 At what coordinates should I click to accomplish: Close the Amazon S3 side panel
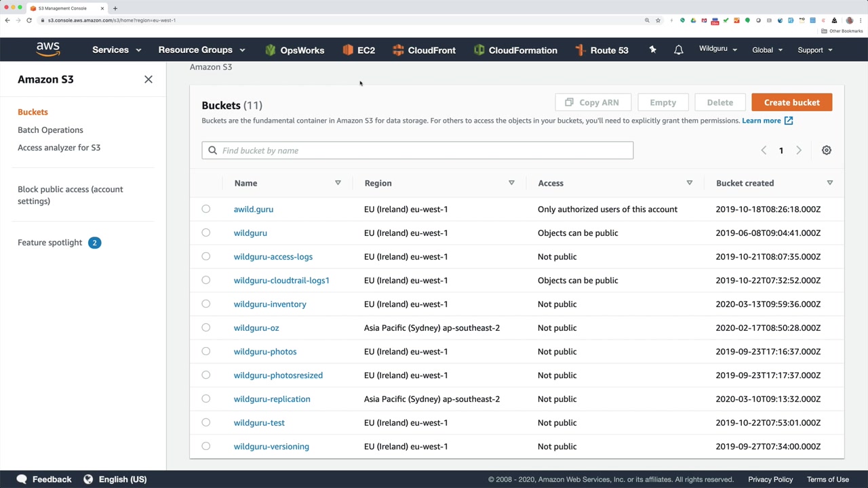click(x=149, y=79)
